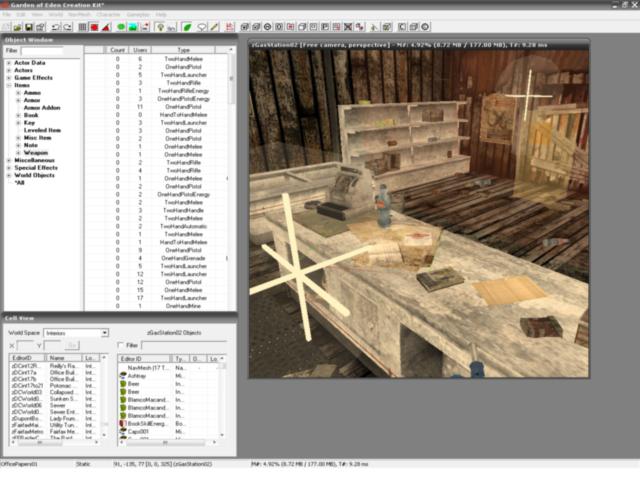This screenshot has height=480, width=640.
Task: Open the NavMesh menu
Action: (x=80, y=14)
